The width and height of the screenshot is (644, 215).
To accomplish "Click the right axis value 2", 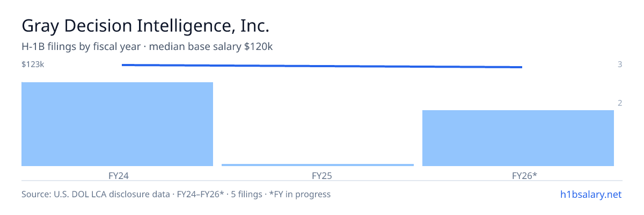I will [620, 103].
